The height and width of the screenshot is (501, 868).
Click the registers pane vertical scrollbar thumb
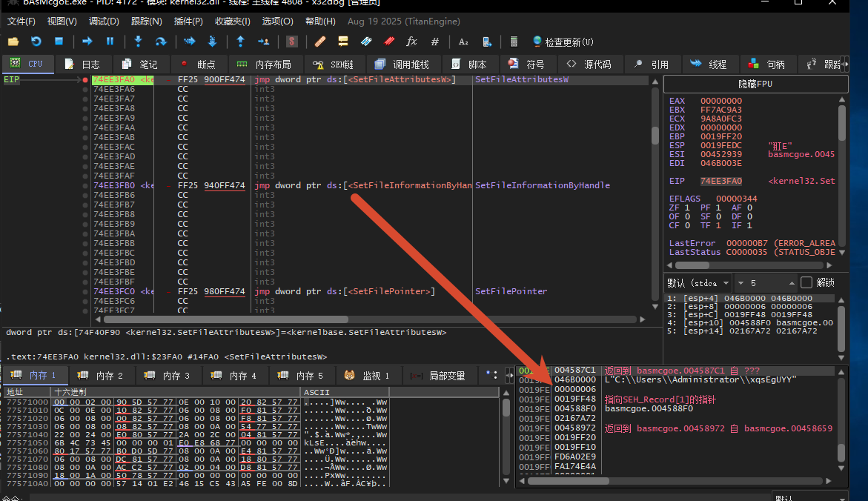842,122
